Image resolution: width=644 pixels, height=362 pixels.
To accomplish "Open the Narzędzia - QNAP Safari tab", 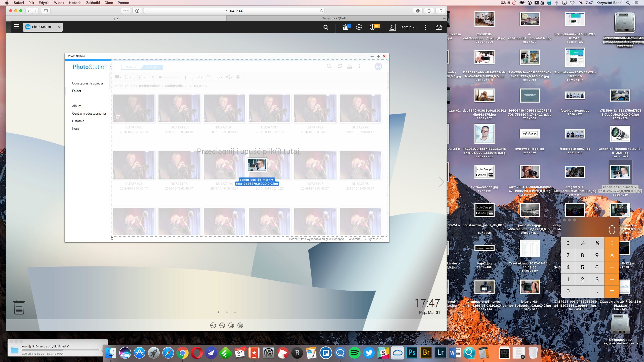I will pos(334,18).
